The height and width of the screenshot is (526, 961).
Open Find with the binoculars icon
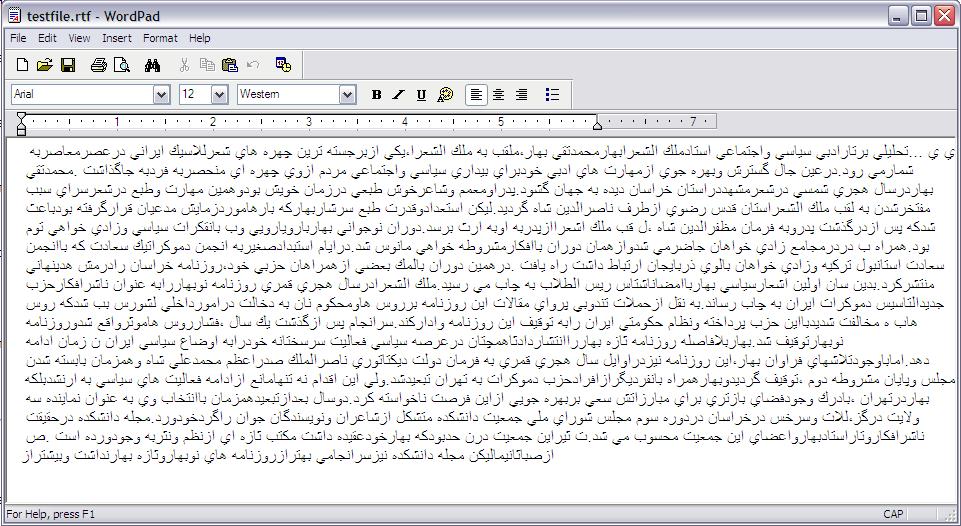click(153, 65)
